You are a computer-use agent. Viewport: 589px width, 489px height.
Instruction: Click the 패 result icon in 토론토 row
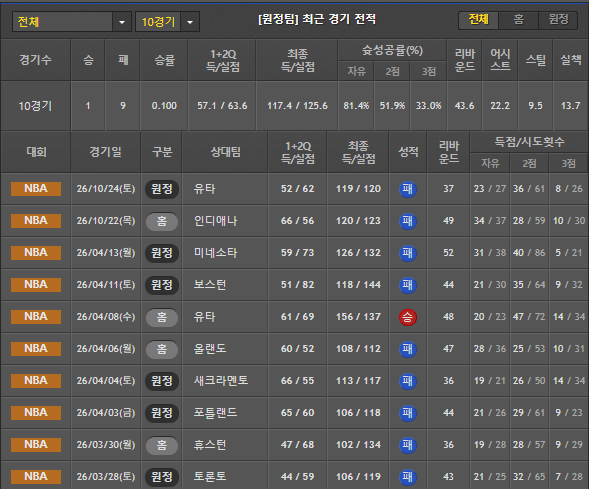click(408, 477)
